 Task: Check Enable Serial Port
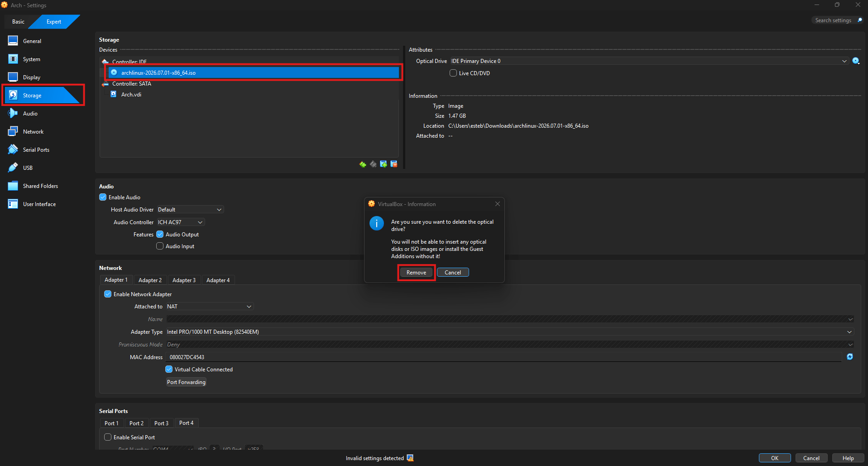click(x=108, y=437)
